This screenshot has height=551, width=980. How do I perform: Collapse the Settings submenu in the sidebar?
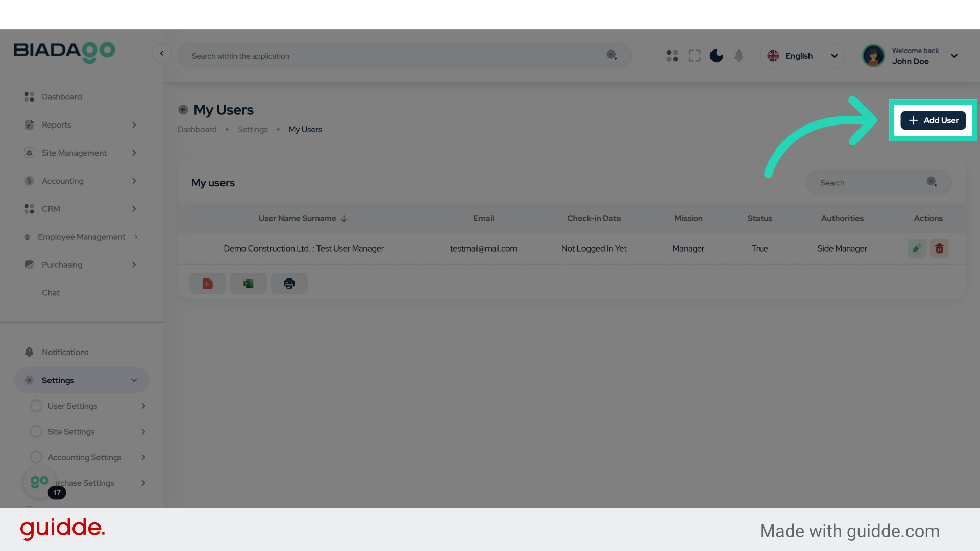click(x=82, y=380)
